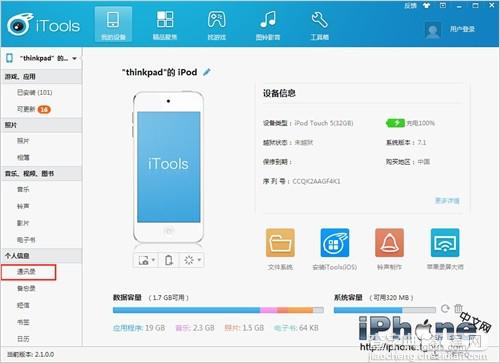This screenshot has height=363, width=500.
Task: Collapse the 个人信息 section header
Action: click(x=41, y=256)
